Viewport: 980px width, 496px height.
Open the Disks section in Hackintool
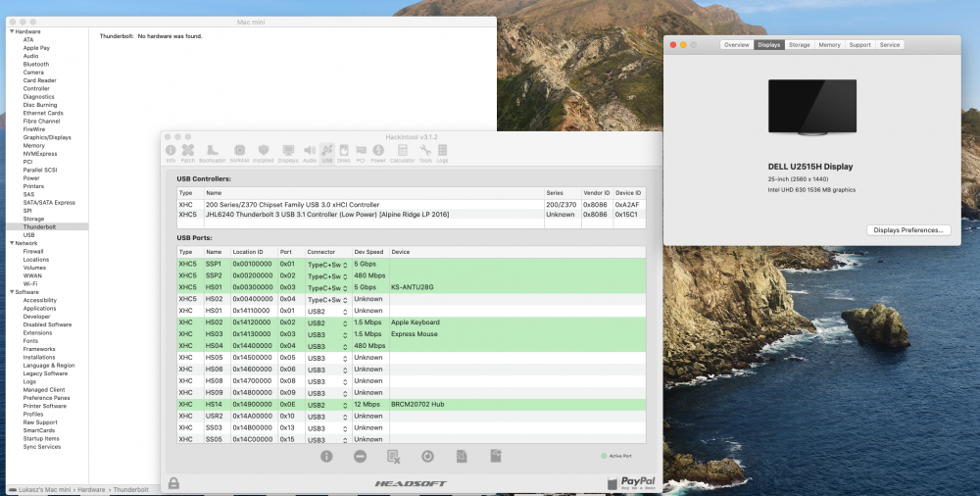344,153
